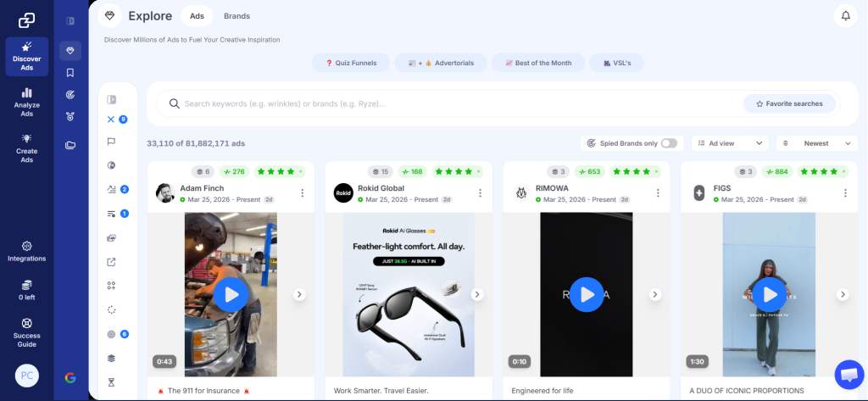This screenshot has height=401, width=868.
Task: Click the RIMOWA brand logo
Action: tap(521, 192)
